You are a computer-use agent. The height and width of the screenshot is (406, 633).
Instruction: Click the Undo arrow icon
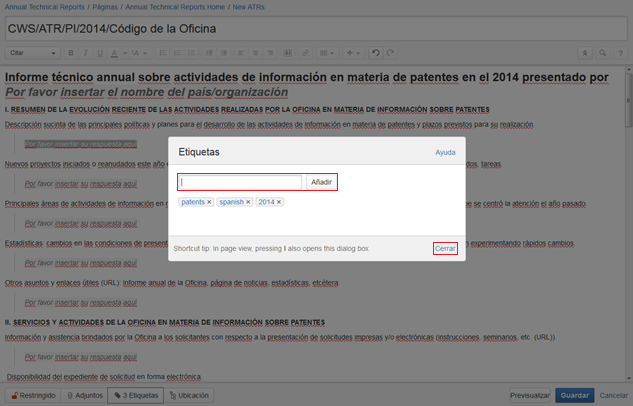point(376,52)
